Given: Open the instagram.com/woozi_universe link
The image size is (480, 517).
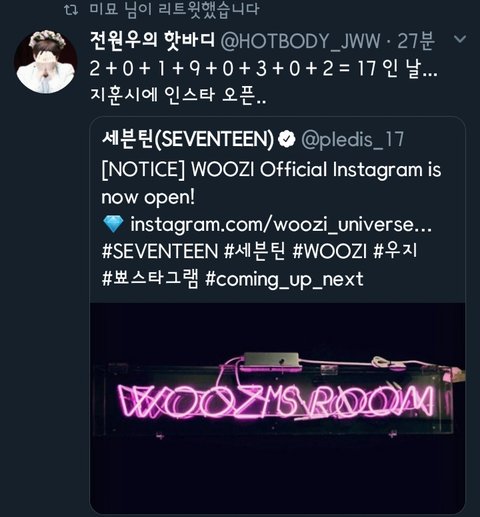Looking at the screenshot, I should click(281, 225).
